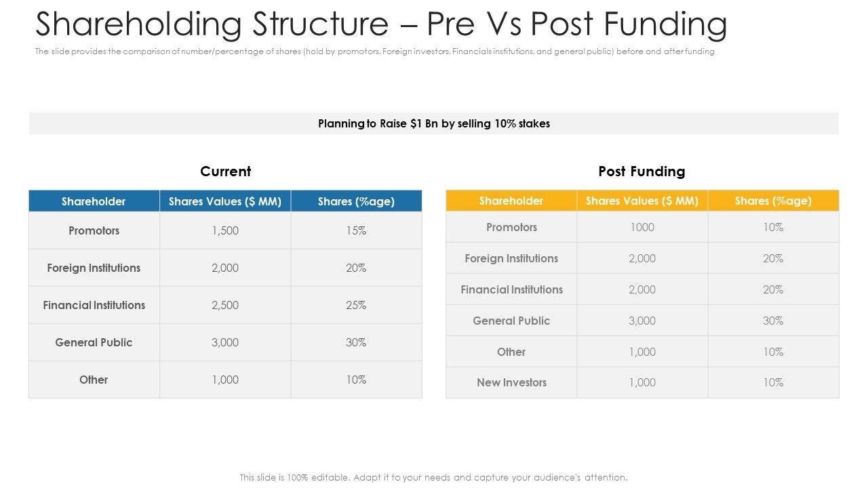Screen dimensions: 868x488
Task: Click the "Shareholding Structure – Pre Vs Post Funding" title
Action: pos(381,24)
